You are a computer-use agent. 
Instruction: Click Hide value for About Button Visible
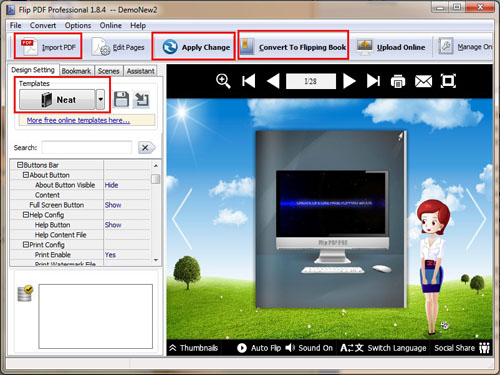coord(112,185)
